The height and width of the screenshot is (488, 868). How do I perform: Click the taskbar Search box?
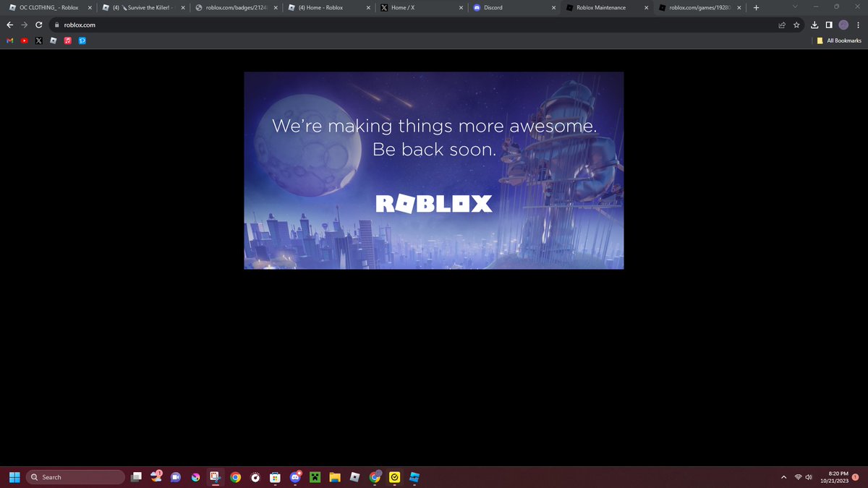point(76,477)
